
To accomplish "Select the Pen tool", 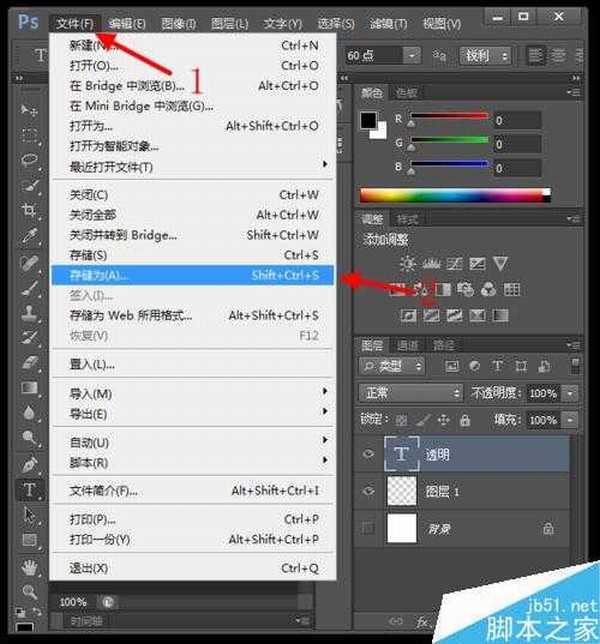I will (x=29, y=465).
